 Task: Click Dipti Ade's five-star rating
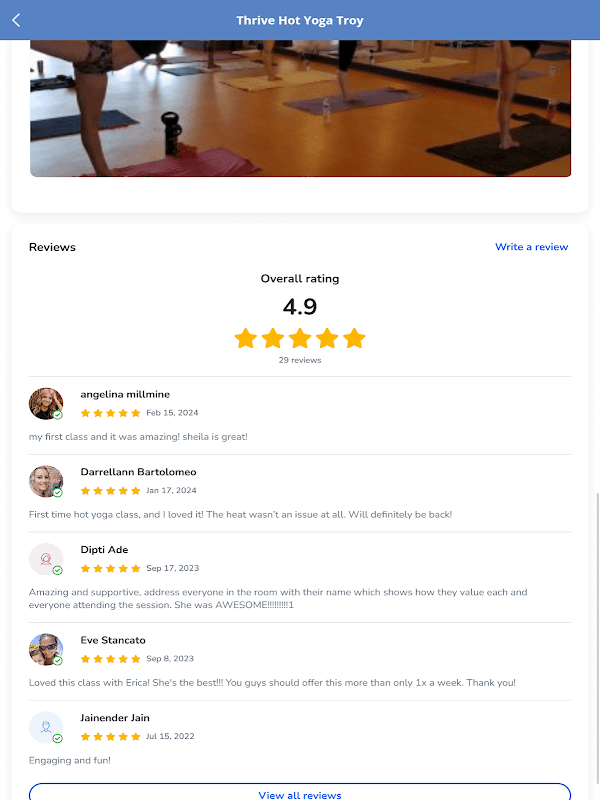[x=110, y=568]
